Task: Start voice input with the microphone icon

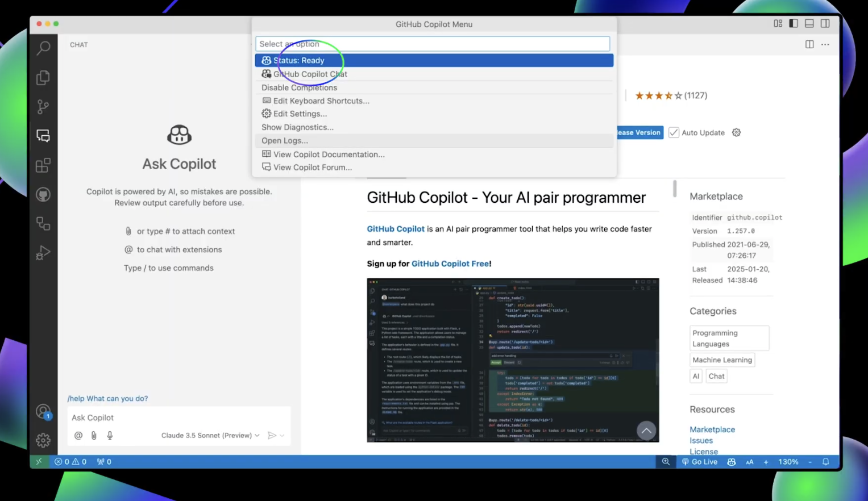Action: (109, 435)
